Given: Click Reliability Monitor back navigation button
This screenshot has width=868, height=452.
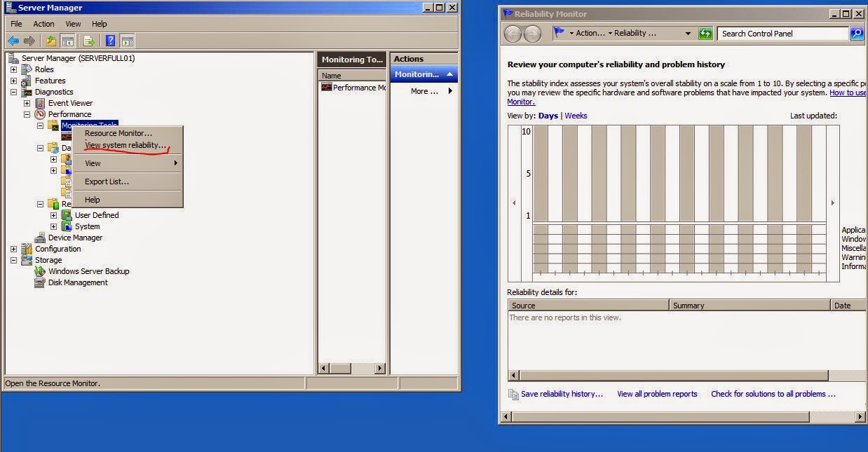Looking at the screenshot, I should coord(513,33).
